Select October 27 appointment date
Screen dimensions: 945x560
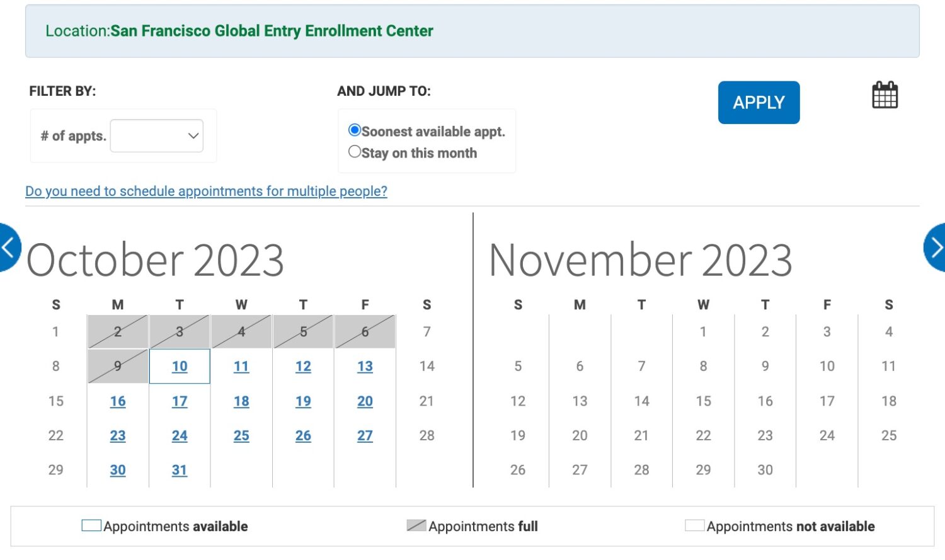point(365,435)
